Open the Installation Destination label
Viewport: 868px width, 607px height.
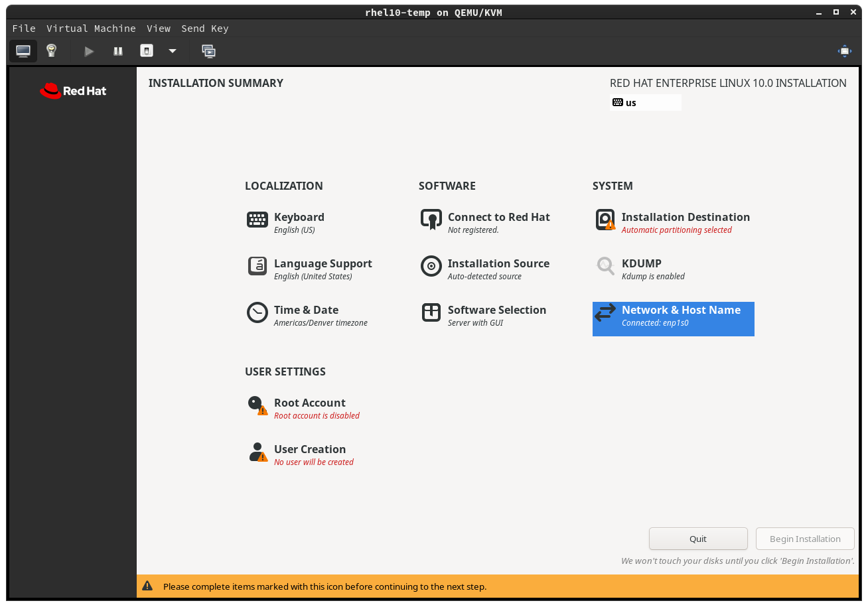[686, 217]
